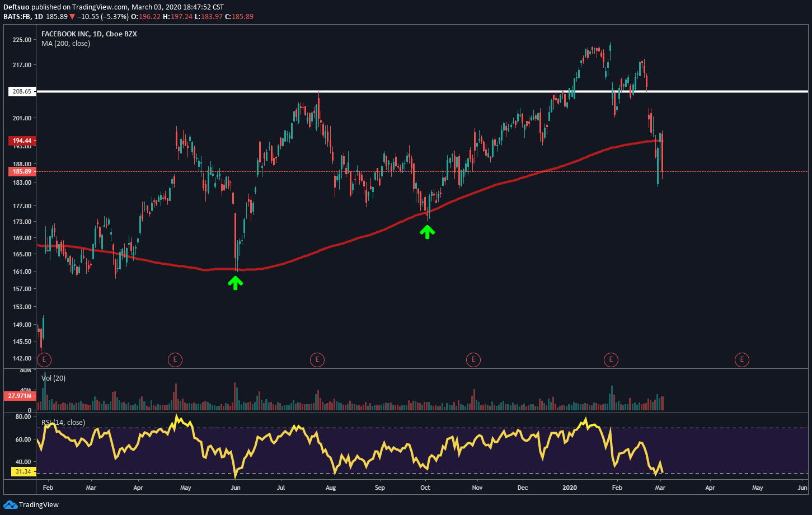Click the 217.00 price axis label
This screenshot has height=515, width=812.
(x=23, y=65)
